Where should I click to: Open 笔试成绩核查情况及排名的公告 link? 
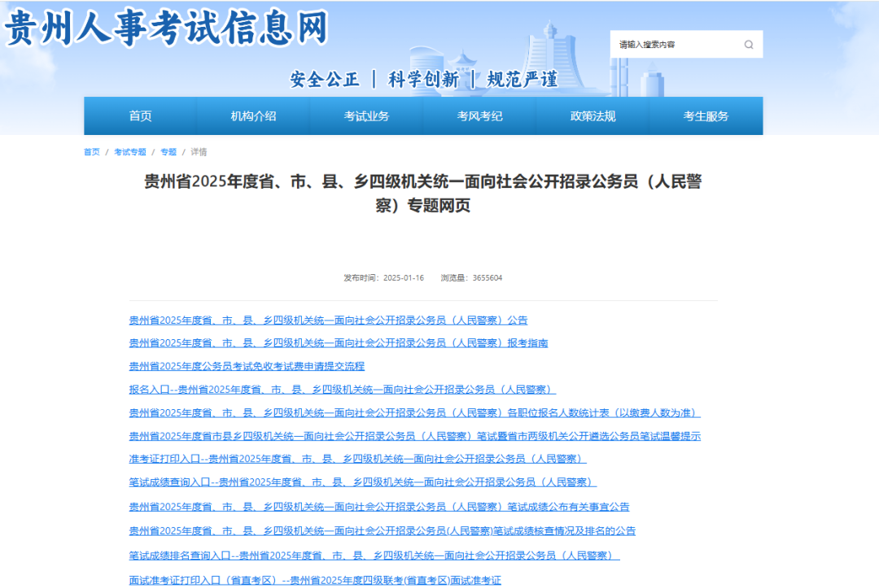pyautogui.click(x=383, y=531)
